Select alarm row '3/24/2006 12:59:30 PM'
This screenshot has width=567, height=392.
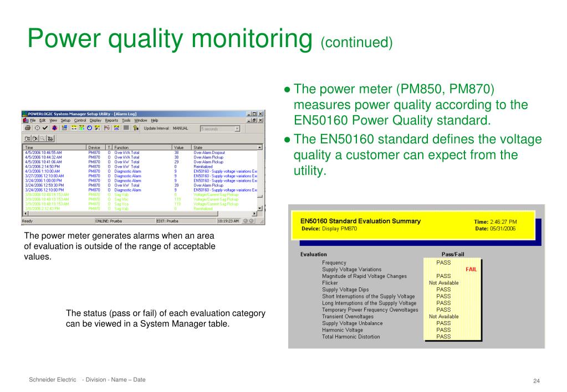(x=140, y=185)
